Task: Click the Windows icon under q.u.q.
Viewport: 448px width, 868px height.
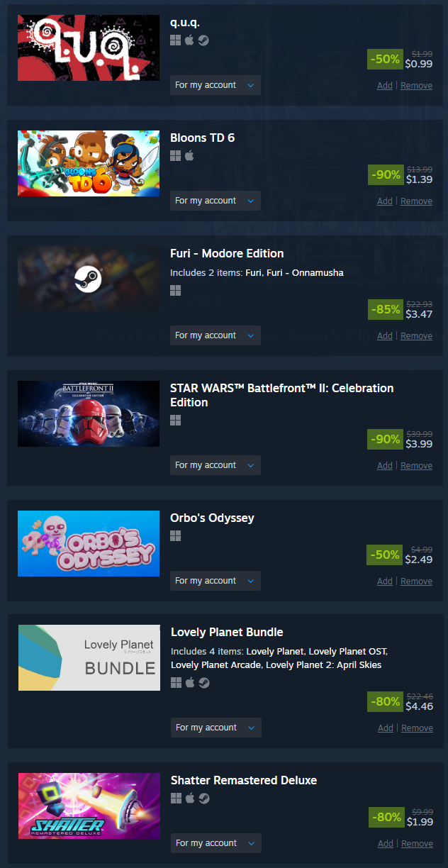Action: click(176, 40)
